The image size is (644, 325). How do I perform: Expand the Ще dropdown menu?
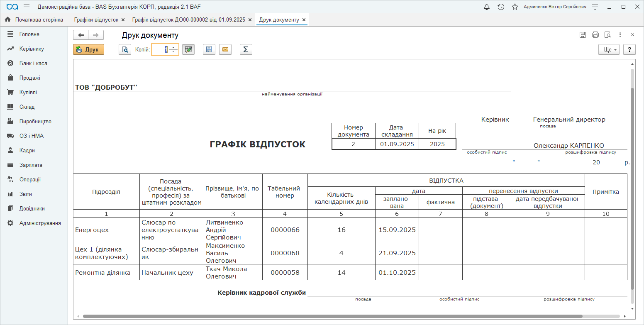(x=609, y=50)
